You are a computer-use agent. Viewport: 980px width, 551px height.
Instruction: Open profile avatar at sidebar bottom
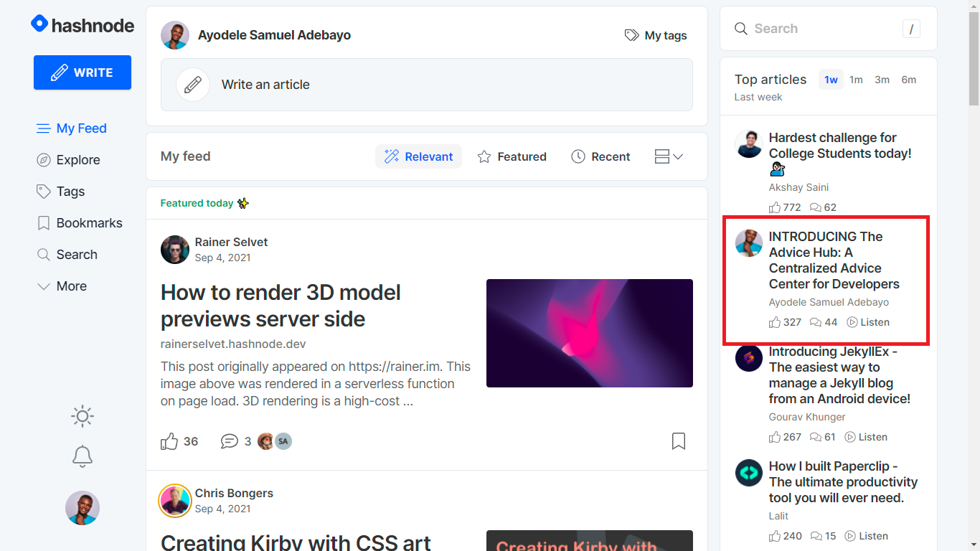pyautogui.click(x=83, y=508)
